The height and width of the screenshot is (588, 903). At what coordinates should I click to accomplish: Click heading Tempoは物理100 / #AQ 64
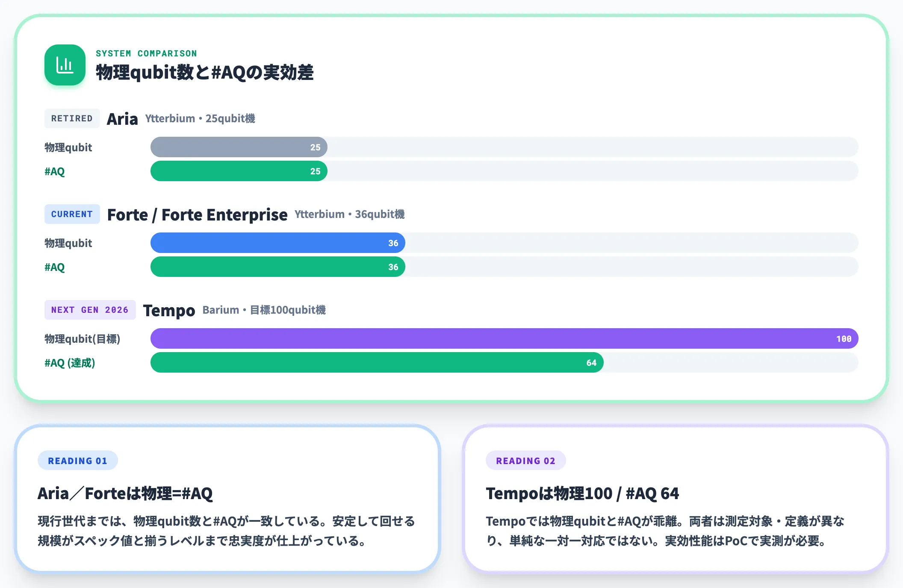coord(582,494)
